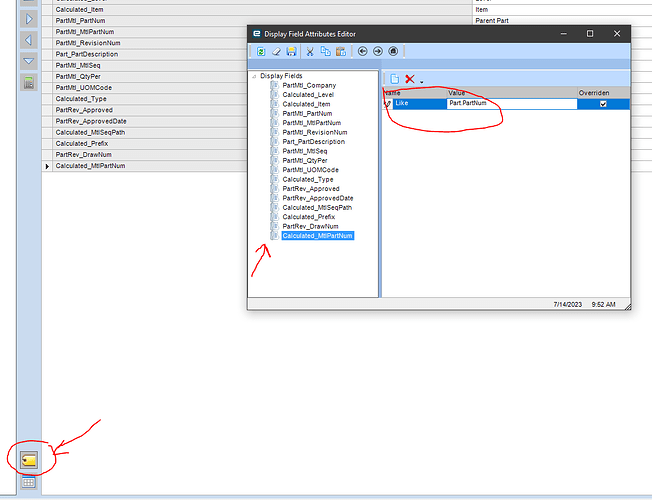Select Calculated_MtlSeqPath in Display Fields tree
This screenshot has height=500, width=652.
tap(317, 208)
